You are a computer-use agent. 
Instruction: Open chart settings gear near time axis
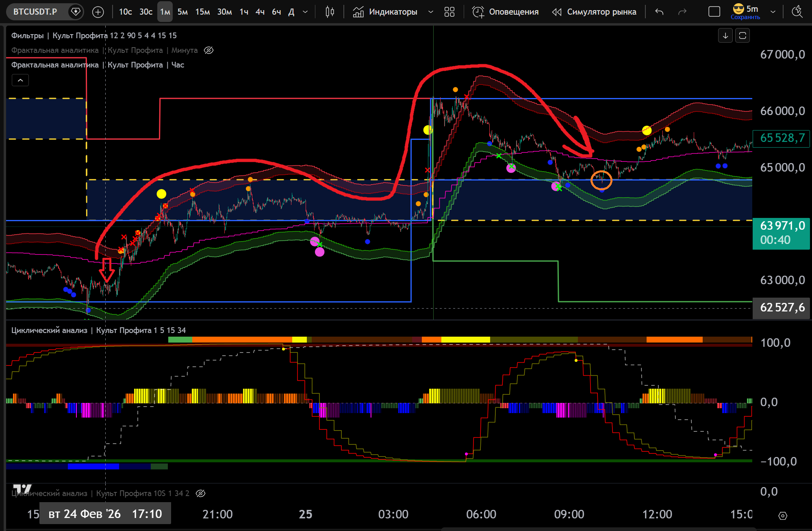[x=782, y=516]
